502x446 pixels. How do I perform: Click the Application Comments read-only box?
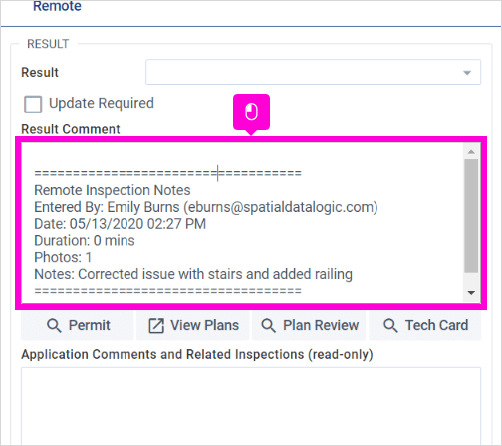click(x=251, y=405)
